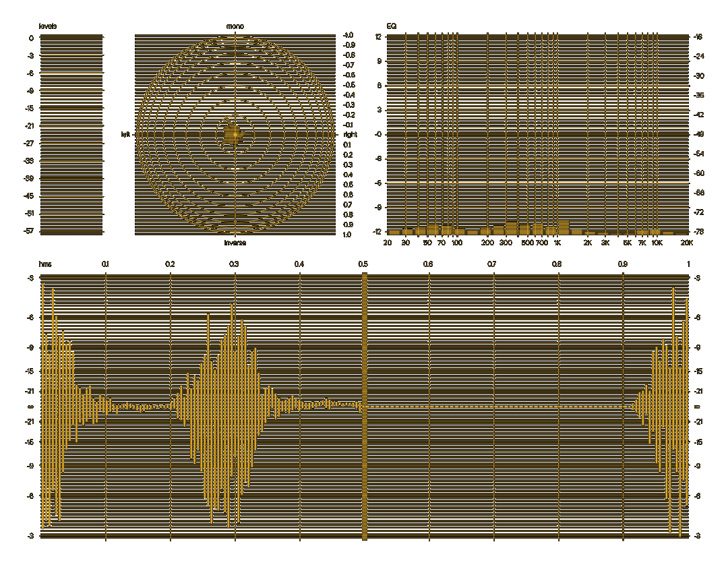This screenshot has height=569, width=728.
Task: Click the playhead cursor at 0.5
Action: pyautogui.click(x=365, y=407)
